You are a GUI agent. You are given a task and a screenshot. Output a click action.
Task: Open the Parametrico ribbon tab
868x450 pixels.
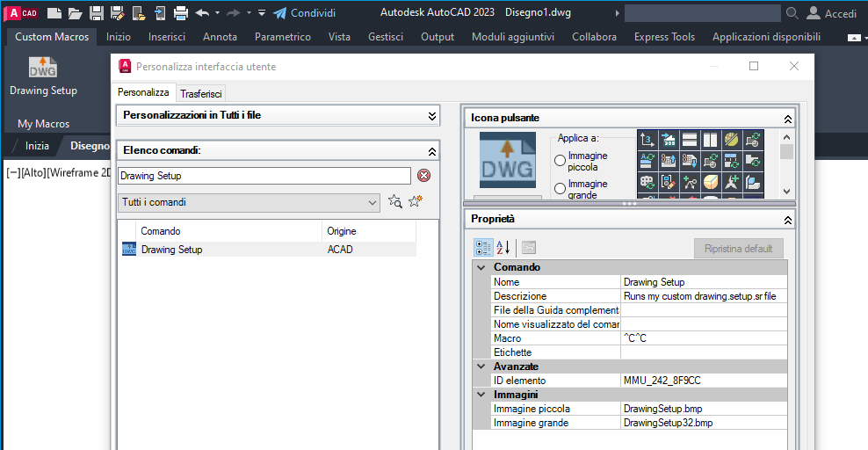tap(283, 37)
